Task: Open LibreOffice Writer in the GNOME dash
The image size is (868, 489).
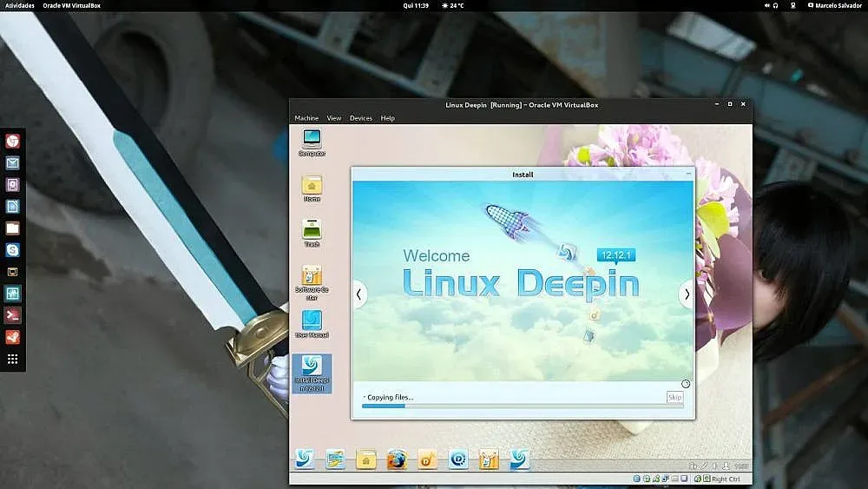Action: [13, 207]
